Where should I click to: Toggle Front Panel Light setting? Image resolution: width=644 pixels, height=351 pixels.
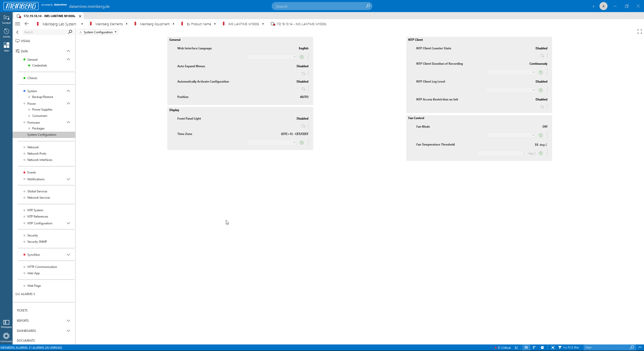click(303, 126)
